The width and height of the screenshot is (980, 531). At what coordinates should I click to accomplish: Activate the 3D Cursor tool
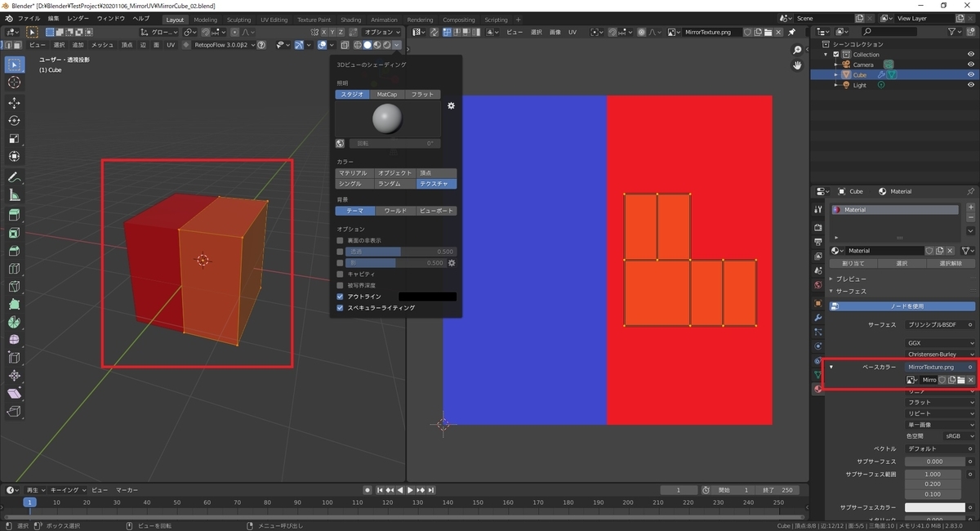tap(14, 83)
